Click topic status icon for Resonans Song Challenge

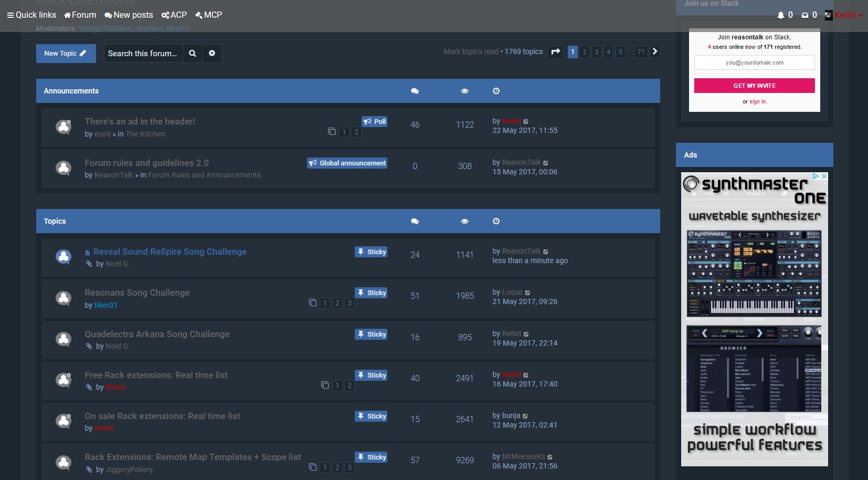point(63,298)
